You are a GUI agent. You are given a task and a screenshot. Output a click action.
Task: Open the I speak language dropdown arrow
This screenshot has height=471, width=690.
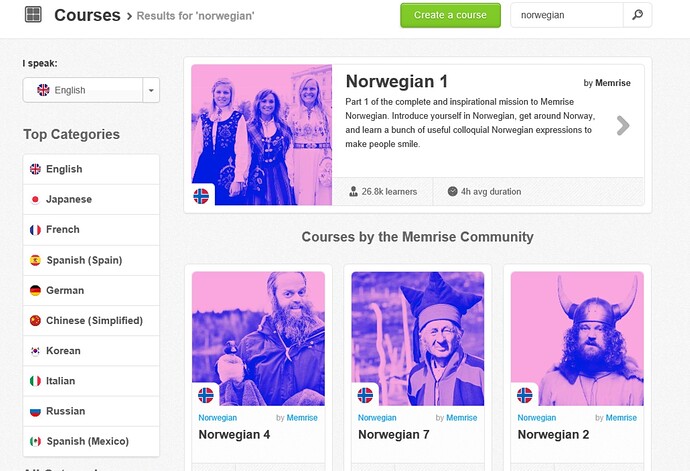[151, 90]
